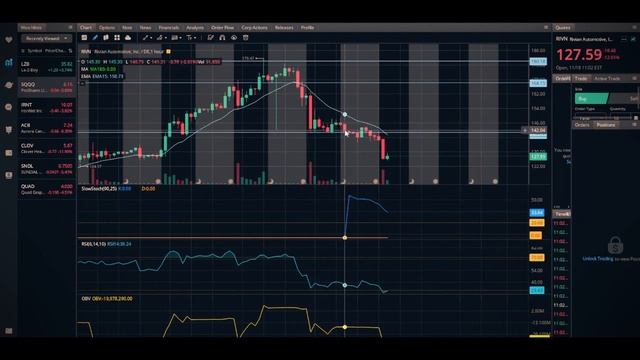Open the Markets planet icon in sidebar
Image resolution: width=640 pixels, height=360 pixels.
point(9,85)
